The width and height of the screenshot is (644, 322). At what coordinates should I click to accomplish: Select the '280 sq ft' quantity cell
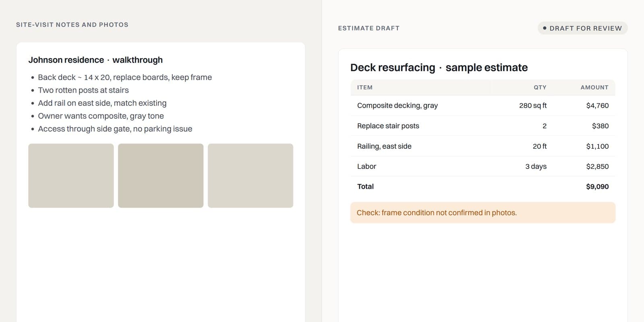[533, 105]
